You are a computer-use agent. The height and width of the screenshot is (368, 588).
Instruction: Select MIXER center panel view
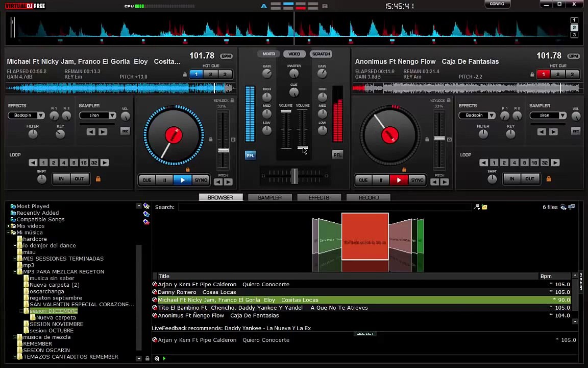268,54
